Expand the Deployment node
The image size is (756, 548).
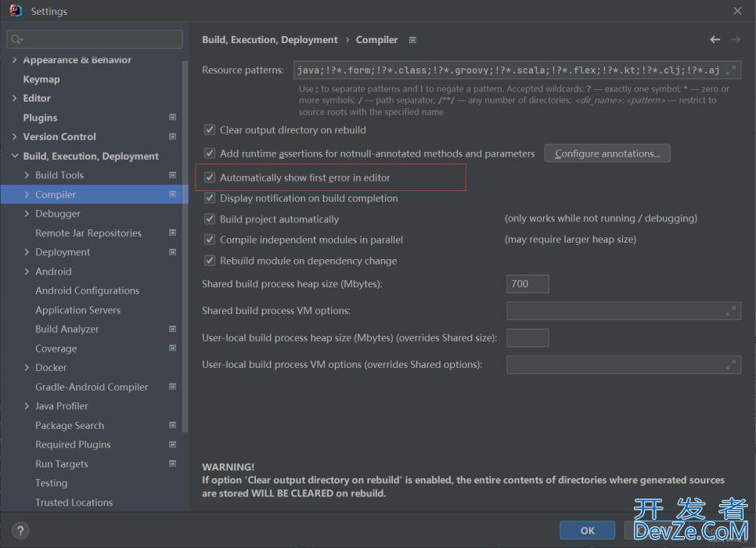27,252
